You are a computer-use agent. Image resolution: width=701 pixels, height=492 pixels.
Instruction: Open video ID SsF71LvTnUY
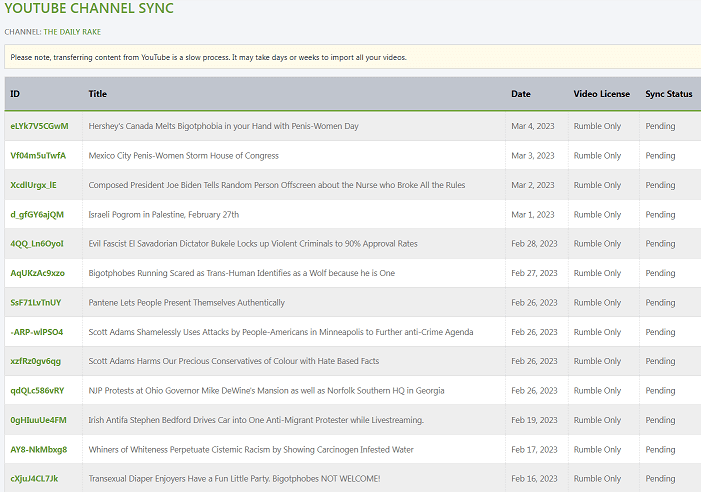point(36,303)
